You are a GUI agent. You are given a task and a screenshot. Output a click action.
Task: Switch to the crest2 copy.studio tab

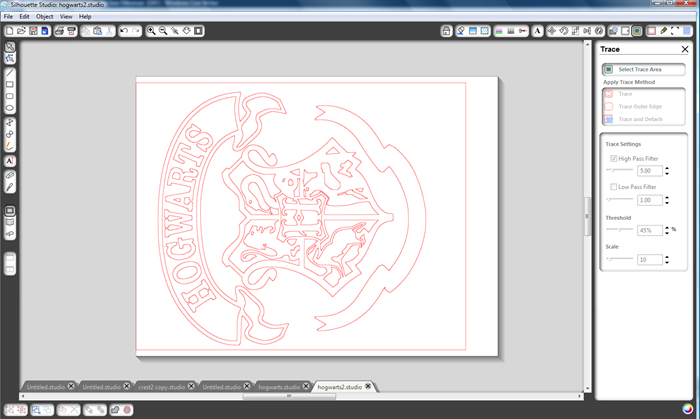pyautogui.click(x=162, y=387)
